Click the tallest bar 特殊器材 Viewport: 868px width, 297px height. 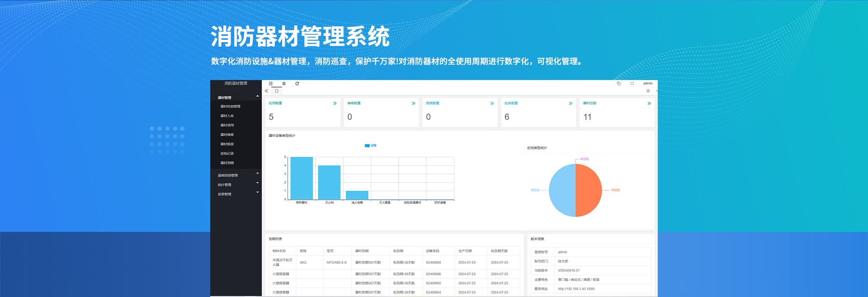(302, 178)
